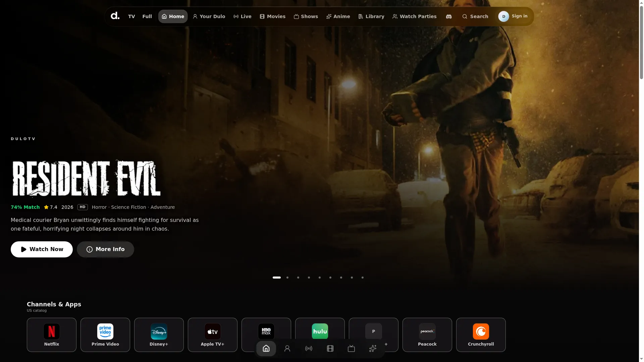Open Watch Parties from the top navigation
Screen dimensions: 644x362
coord(415,16)
